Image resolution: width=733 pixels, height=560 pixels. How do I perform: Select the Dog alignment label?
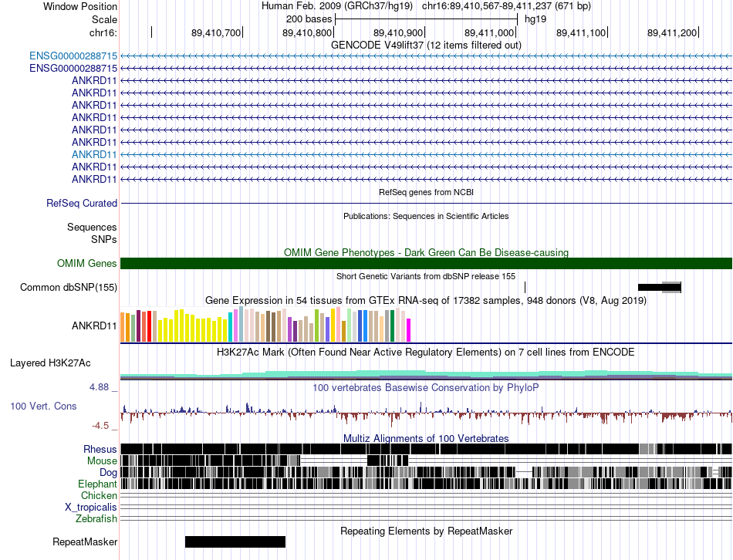(x=108, y=473)
